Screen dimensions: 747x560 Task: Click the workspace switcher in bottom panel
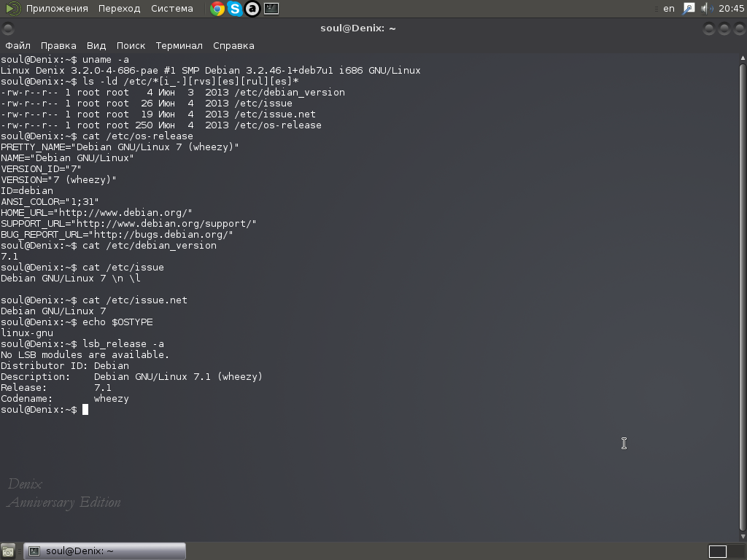click(726, 551)
